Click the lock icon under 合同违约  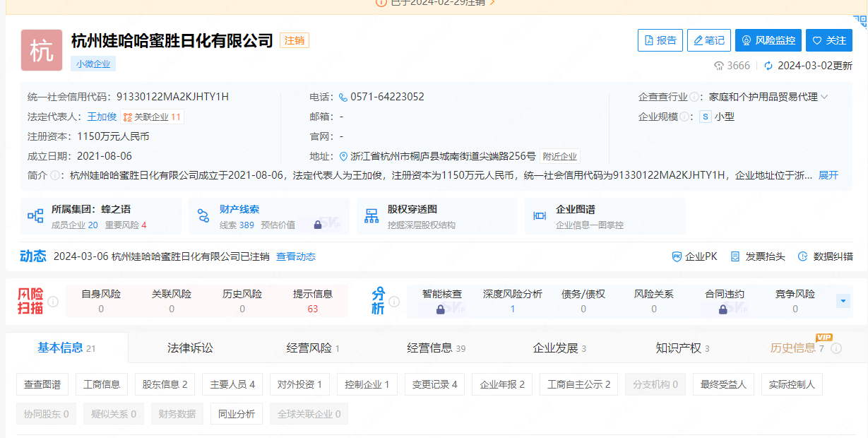724,309
